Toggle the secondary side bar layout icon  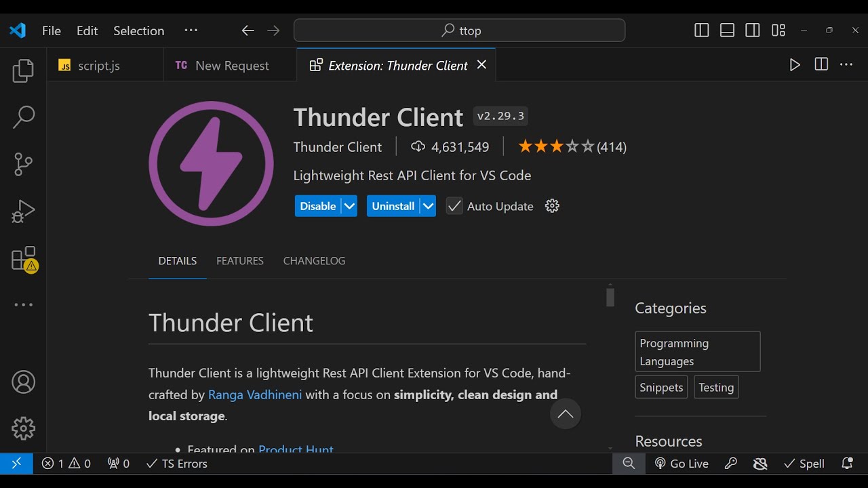[752, 30]
